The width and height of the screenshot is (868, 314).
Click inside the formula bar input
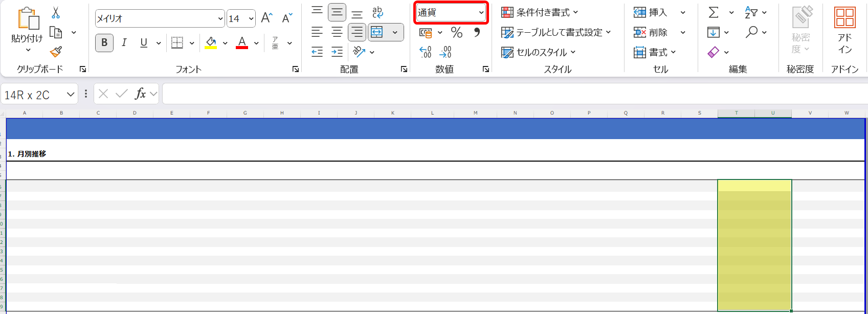pyautogui.click(x=511, y=94)
